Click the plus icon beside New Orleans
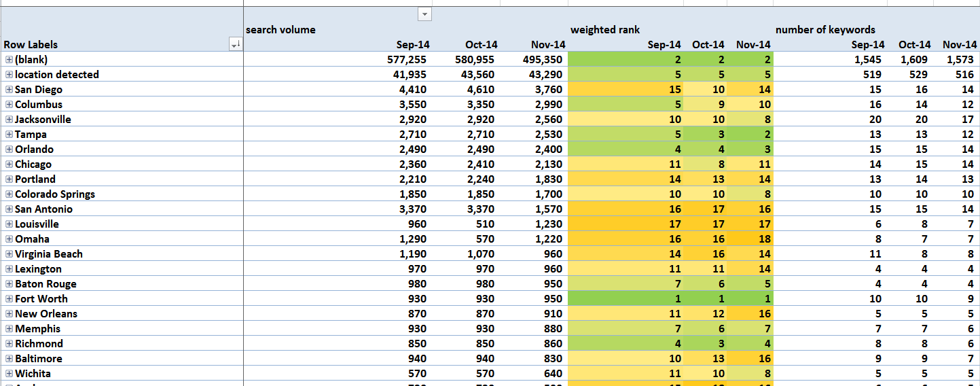 click(x=10, y=314)
